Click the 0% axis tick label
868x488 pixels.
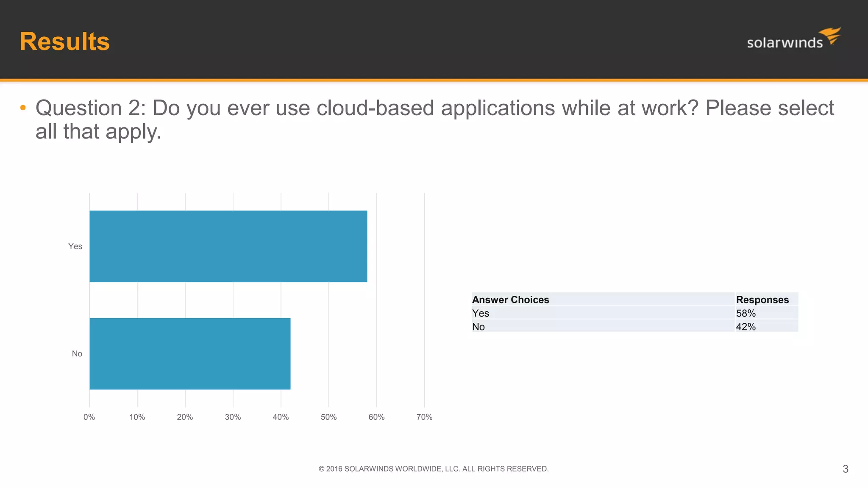pos(89,417)
